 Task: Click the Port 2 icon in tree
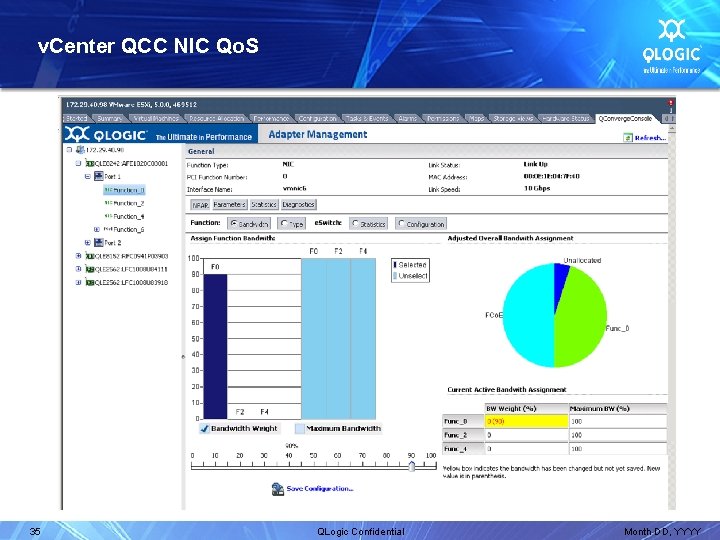(99, 242)
